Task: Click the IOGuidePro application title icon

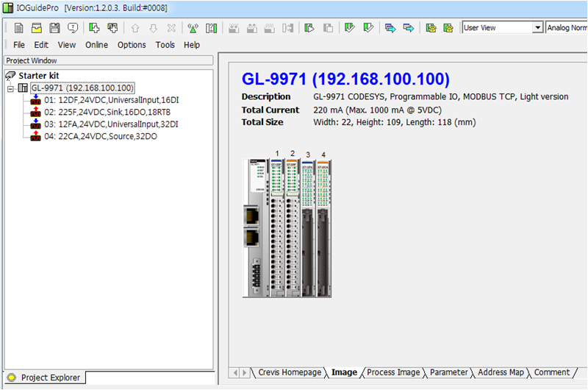Action: click(x=8, y=8)
